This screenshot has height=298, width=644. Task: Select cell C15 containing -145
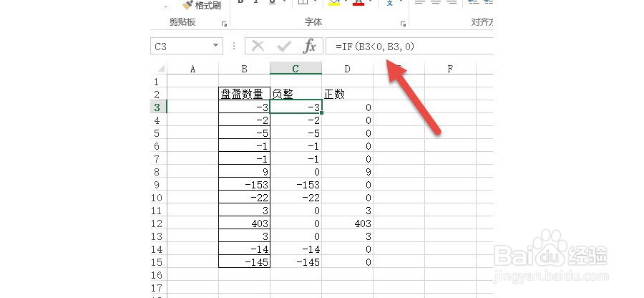coord(296,262)
